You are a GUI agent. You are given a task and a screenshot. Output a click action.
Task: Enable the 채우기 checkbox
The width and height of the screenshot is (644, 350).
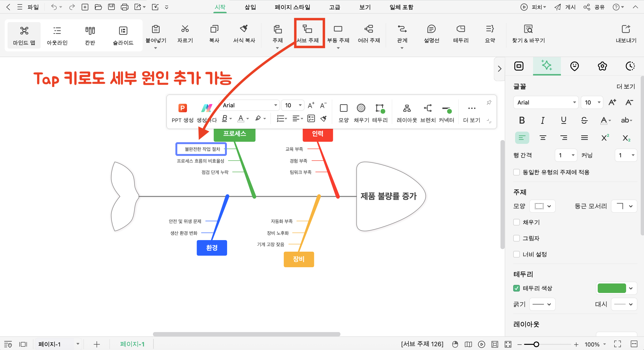coord(517,222)
